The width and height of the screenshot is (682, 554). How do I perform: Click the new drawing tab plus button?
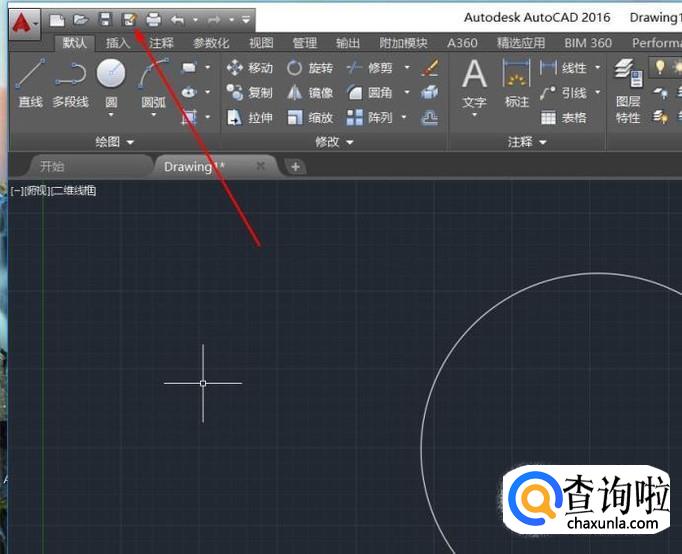click(x=295, y=166)
